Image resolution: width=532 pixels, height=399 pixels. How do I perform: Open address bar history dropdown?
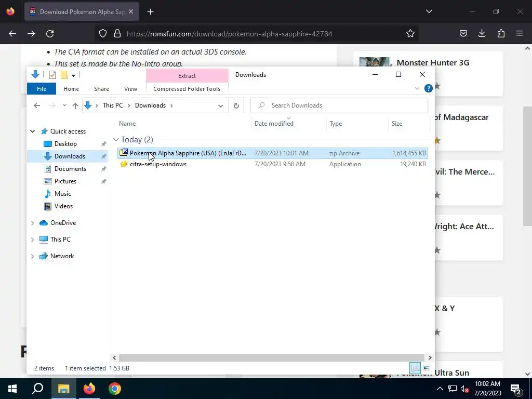point(220,105)
